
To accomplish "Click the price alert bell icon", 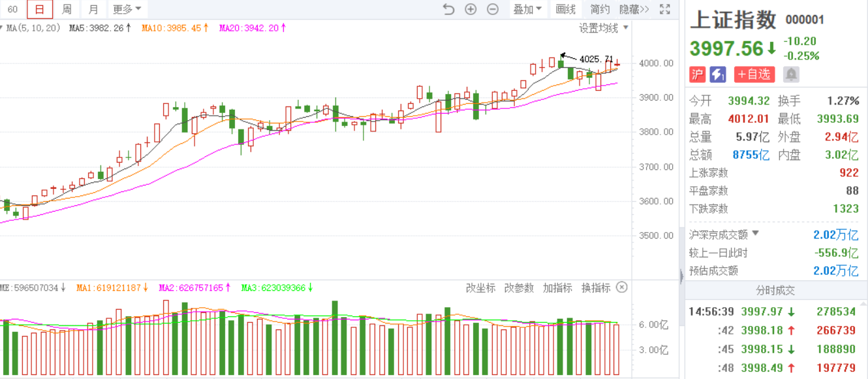I will pos(791,74).
